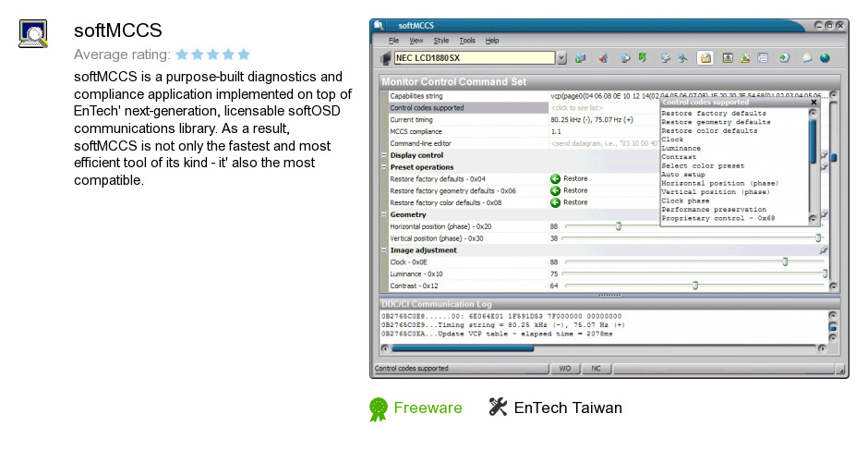The image size is (868, 450).
Task: Select 'Auto setup' in the popup list
Action: [683, 175]
